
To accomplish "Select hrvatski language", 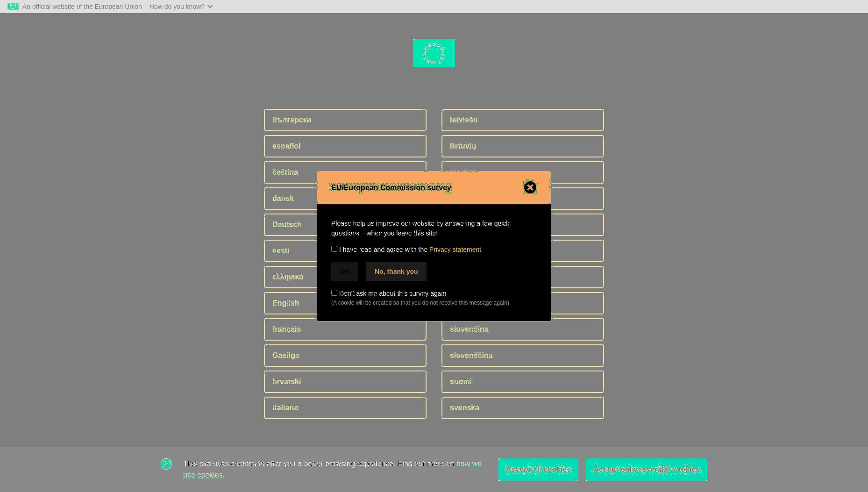I will tap(345, 382).
